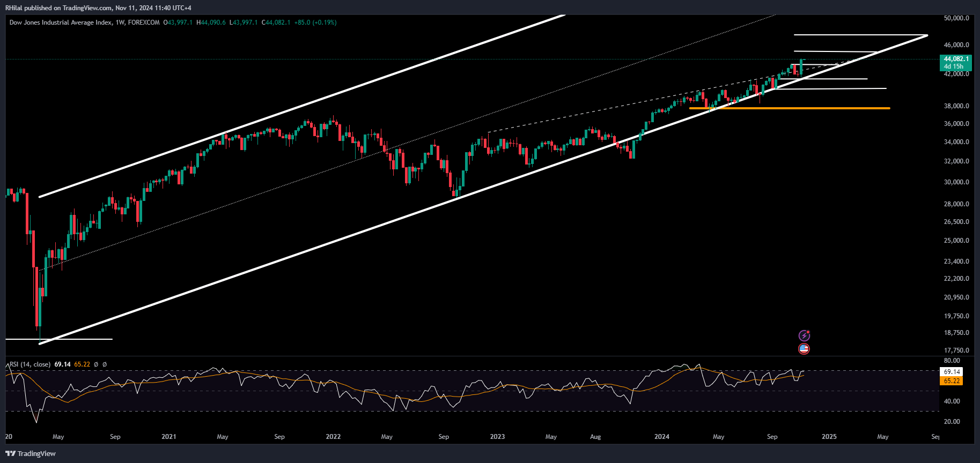Click the white 69.14 RSI value beside indicator title

tap(63, 364)
